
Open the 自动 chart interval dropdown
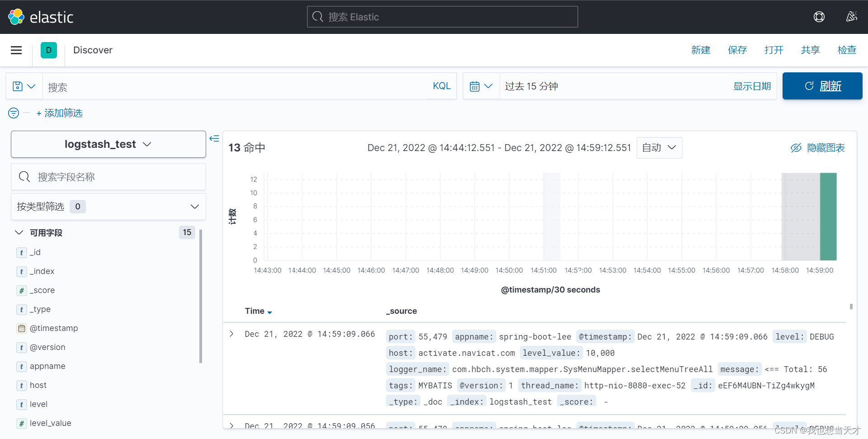click(x=659, y=147)
